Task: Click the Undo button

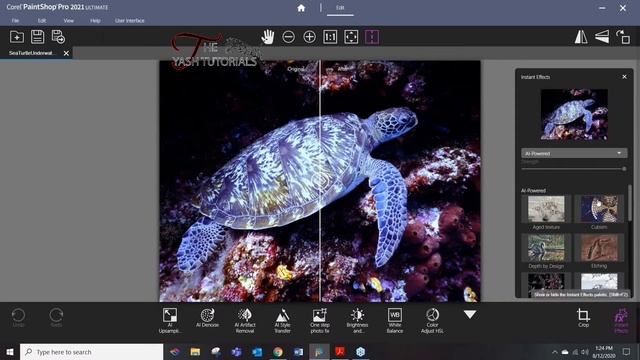Action: tap(18, 318)
